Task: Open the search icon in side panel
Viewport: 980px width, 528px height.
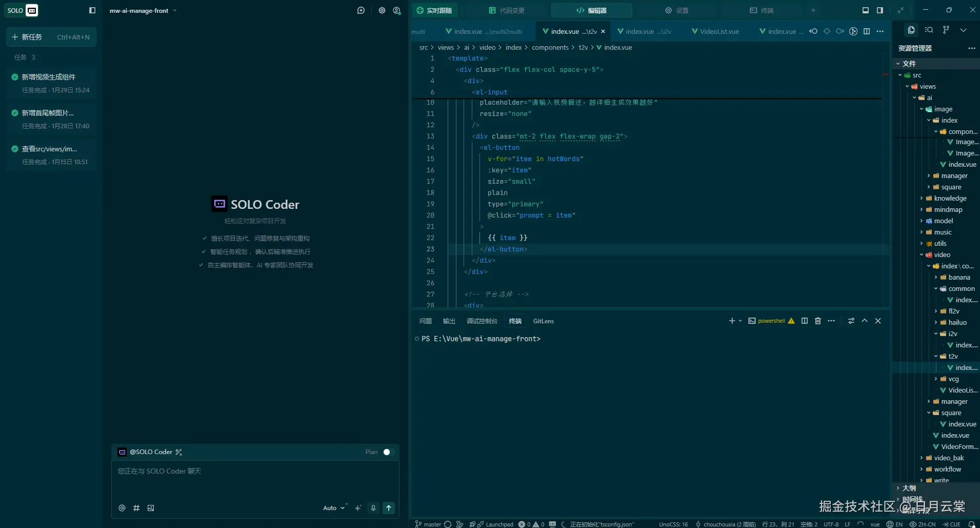Action: pyautogui.click(x=929, y=30)
